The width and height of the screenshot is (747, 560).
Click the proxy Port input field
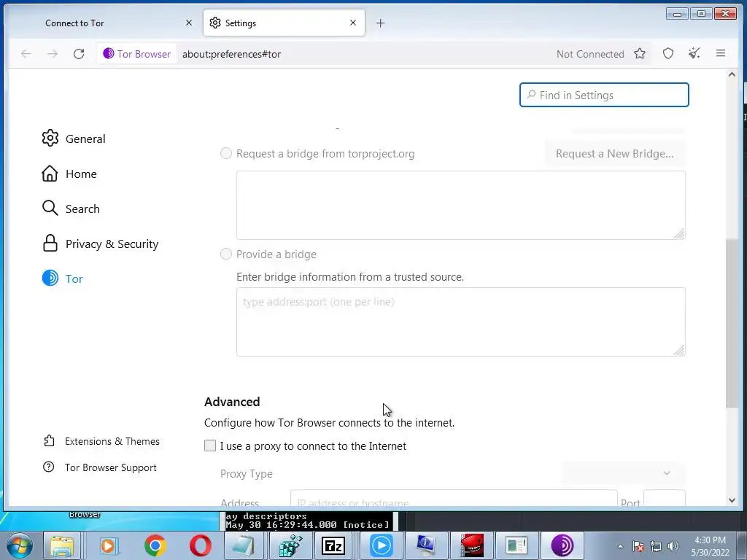point(664,498)
